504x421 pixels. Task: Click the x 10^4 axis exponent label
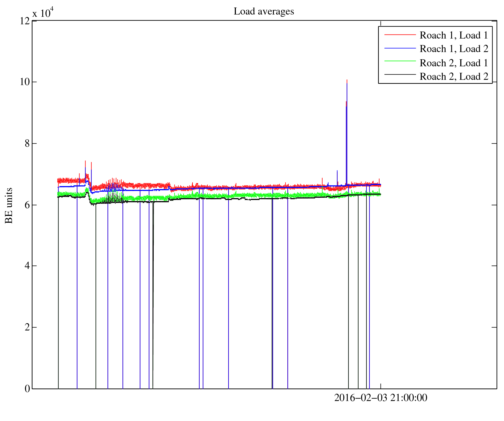tap(43, 13)
